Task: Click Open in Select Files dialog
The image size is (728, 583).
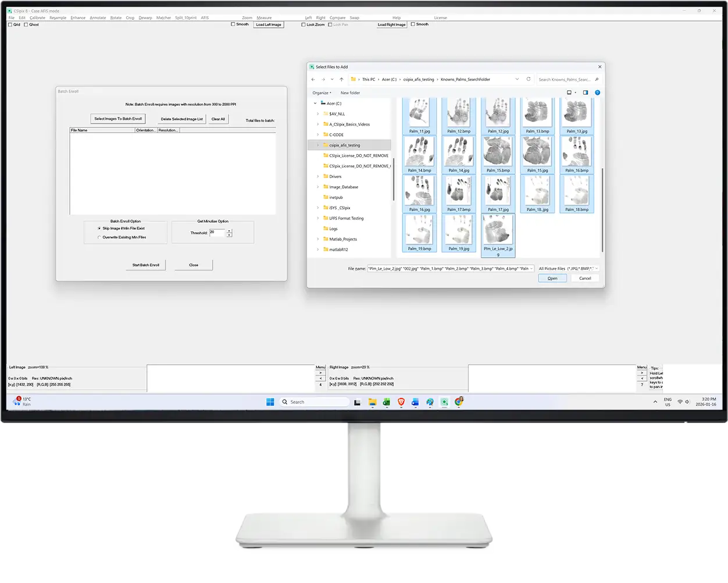Action: (552, 278)
